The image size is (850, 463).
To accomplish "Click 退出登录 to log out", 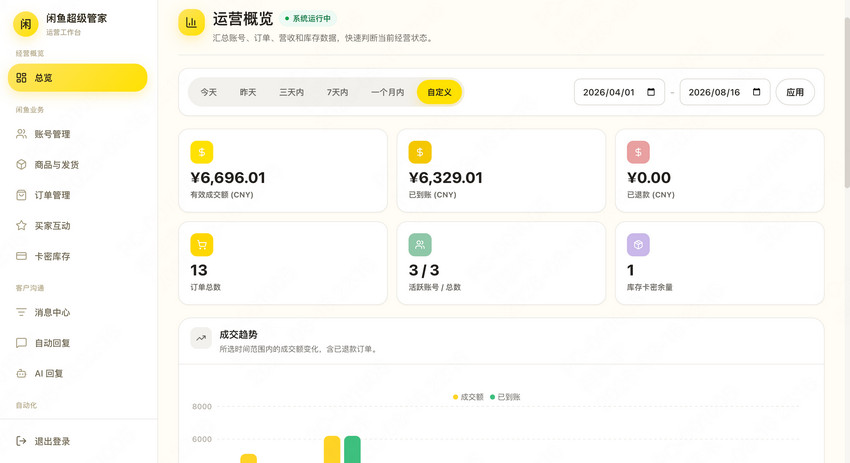I will pyautogui.click(x=78, y=441).
